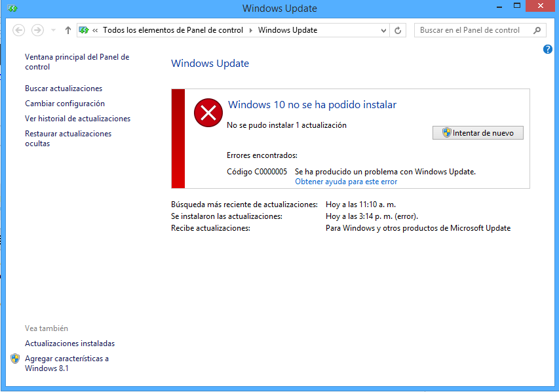Open the blue Help icon
The width and height of the screenshot is (559, 392).
[548, 49]
